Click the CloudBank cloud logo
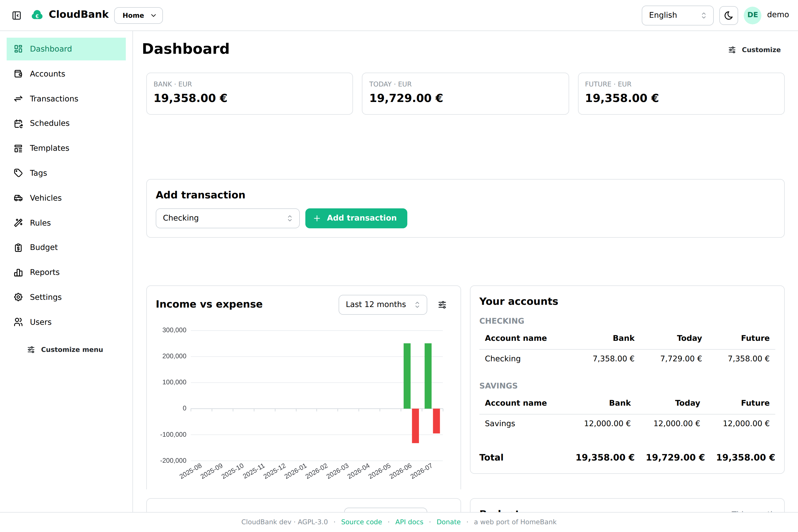The height and width of the screenshot is (532, 798). pyautogui.click(x=37, y=15)
